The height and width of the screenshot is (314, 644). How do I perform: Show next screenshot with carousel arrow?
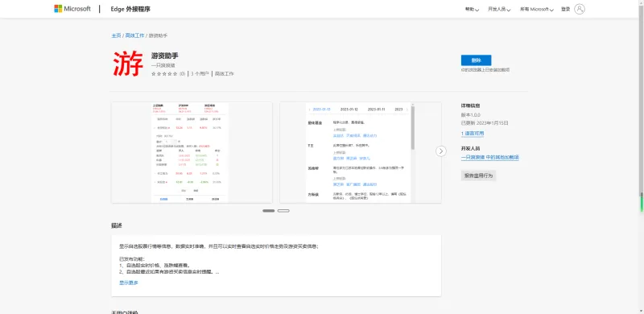point(440,151)
